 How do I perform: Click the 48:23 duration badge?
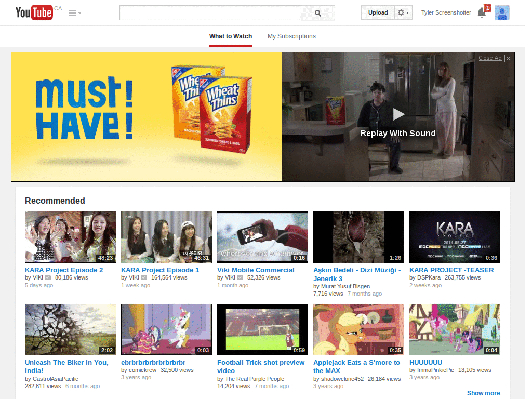105,258
